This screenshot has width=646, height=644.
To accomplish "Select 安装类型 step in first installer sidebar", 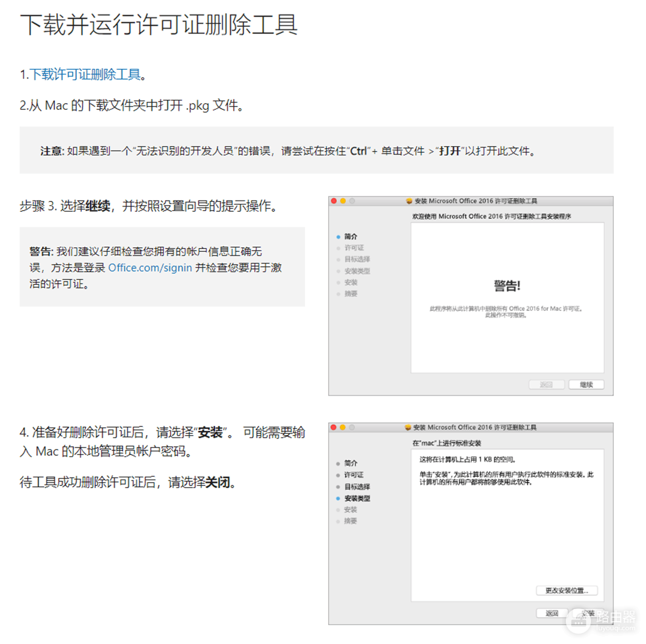I will click(x=357, y=271).
